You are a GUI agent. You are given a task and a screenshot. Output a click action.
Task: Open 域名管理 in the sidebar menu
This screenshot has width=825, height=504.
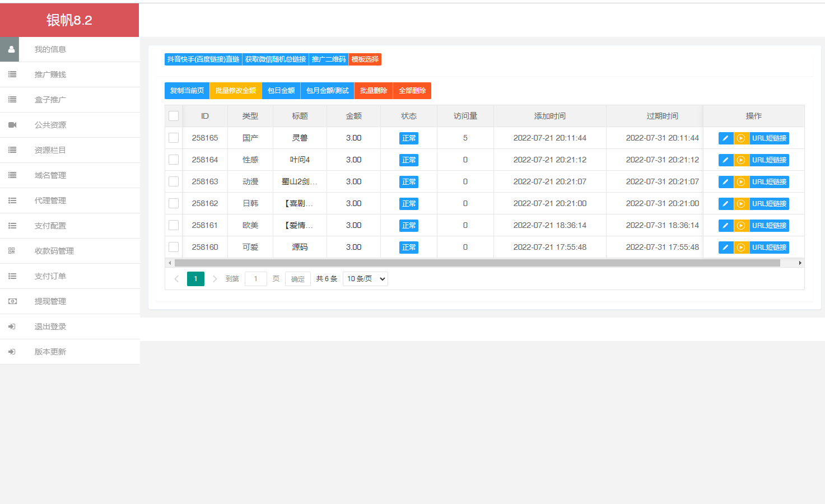[50, 175]
